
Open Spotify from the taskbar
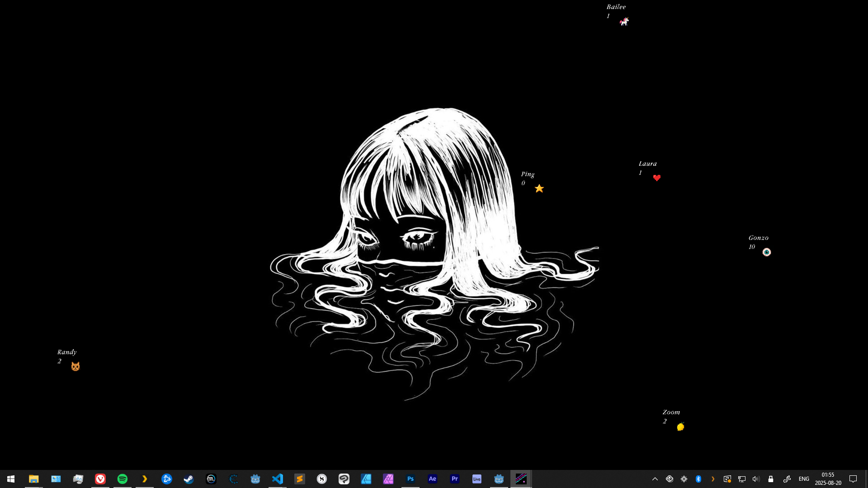click(123, 479)
